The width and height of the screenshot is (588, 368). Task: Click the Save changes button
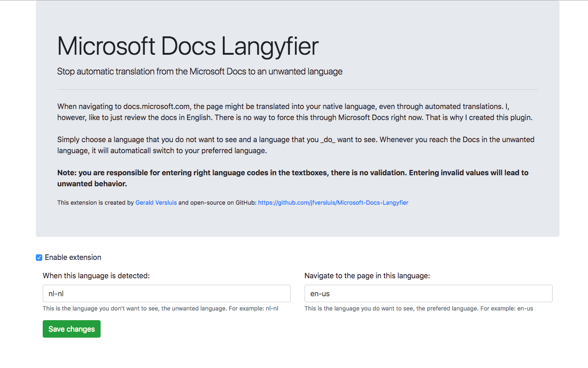71,328
